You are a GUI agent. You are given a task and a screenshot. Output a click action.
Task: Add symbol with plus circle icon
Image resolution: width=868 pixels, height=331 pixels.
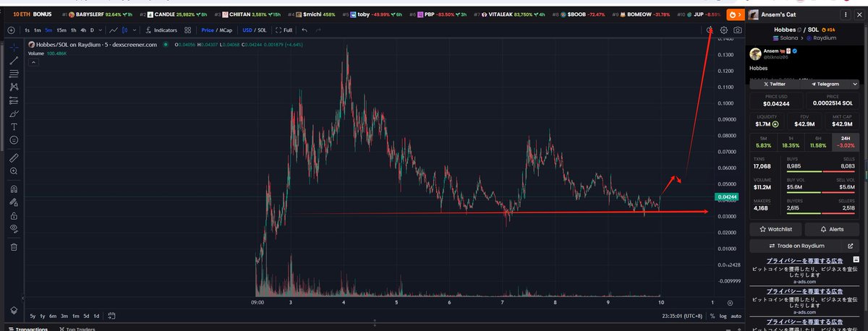[10, 30]
